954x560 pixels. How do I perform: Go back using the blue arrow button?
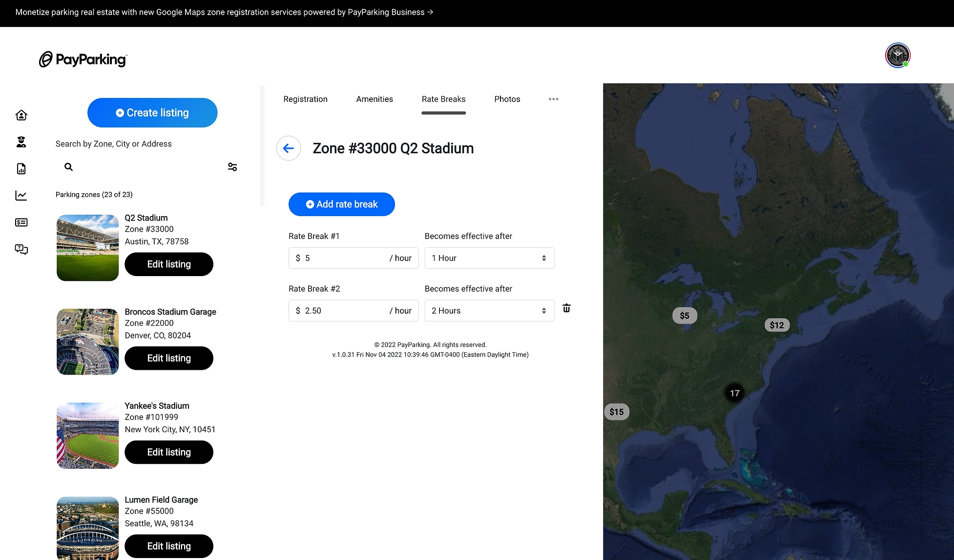click(x=289, y=148)
